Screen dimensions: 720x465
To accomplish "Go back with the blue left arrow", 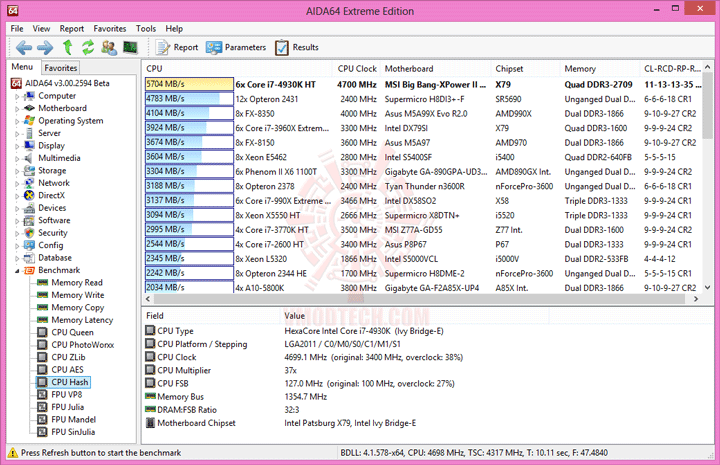I will (24, 47).
